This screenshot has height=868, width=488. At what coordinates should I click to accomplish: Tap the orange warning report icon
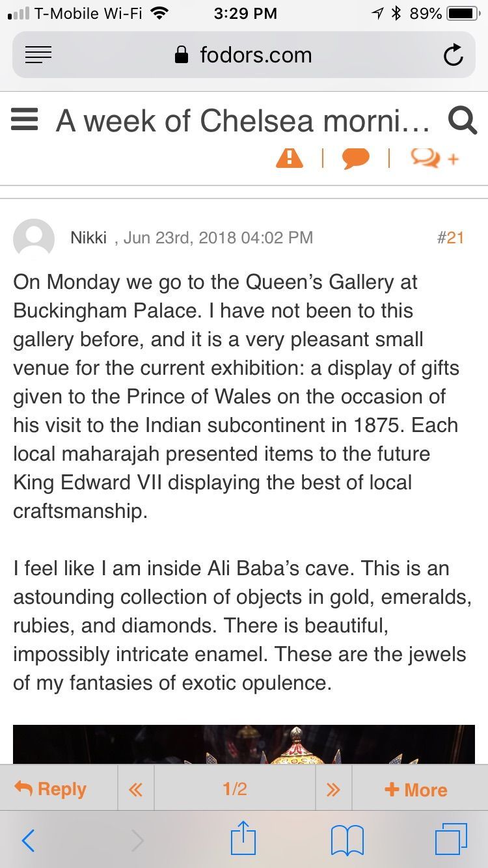[290, 158]
